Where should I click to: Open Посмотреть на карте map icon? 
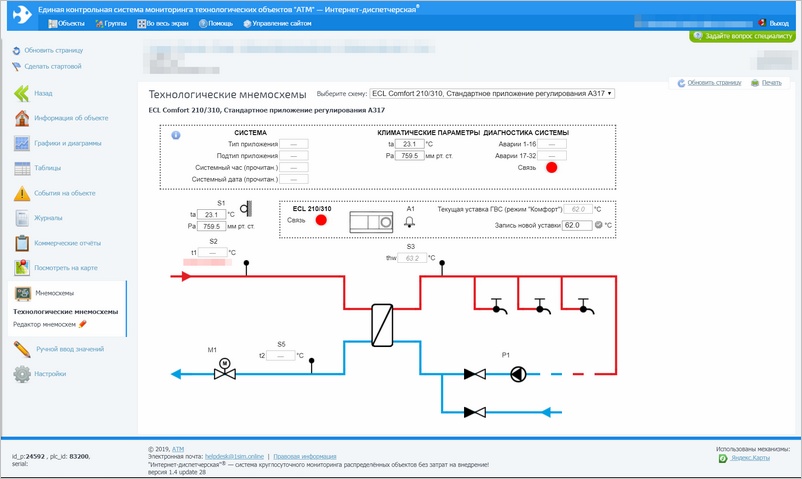[x=21, y=268]
